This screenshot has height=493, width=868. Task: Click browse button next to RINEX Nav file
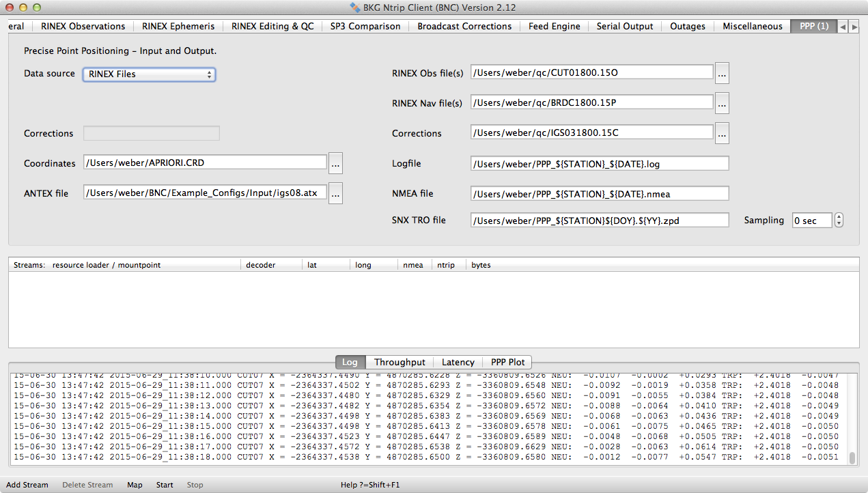pyautogui.click(x=722, y=103)
